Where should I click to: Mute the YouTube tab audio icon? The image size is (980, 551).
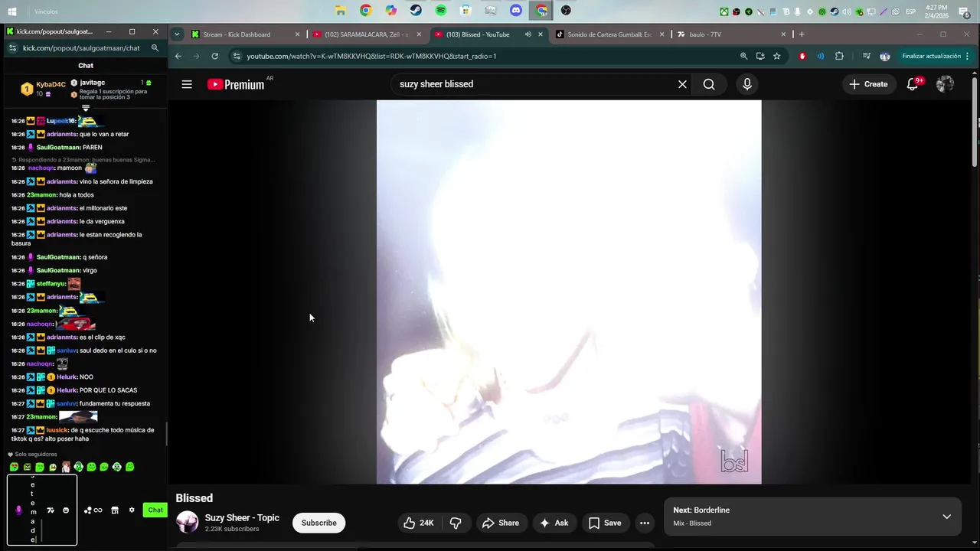pos(528,34)
